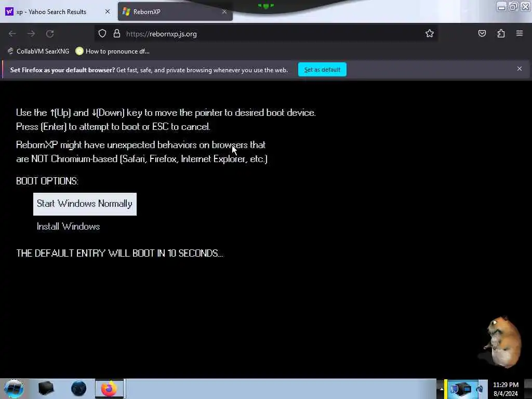This screenshot has width=532, height=399.
Task: Click the green indicator at top center
Action: (265, 5)
